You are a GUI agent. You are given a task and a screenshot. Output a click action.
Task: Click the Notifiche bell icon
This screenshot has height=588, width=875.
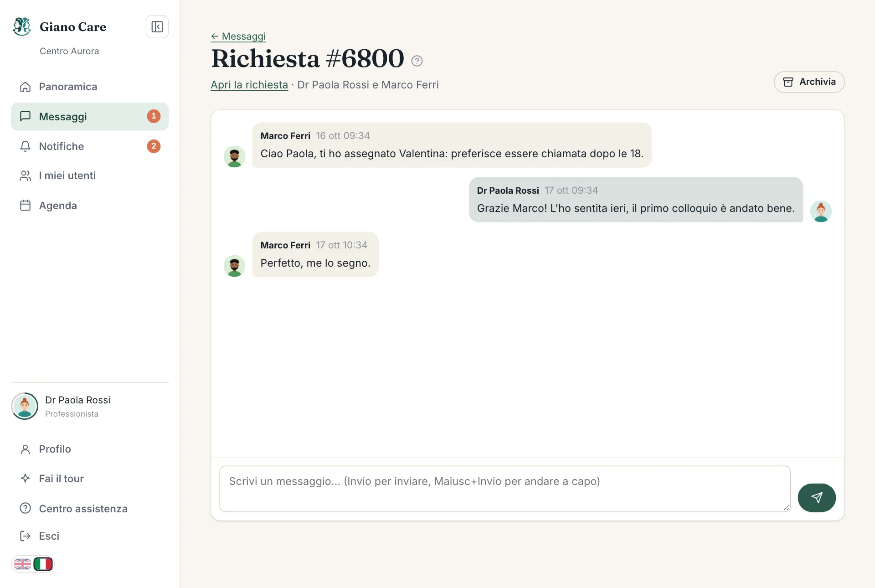point(26,146)
